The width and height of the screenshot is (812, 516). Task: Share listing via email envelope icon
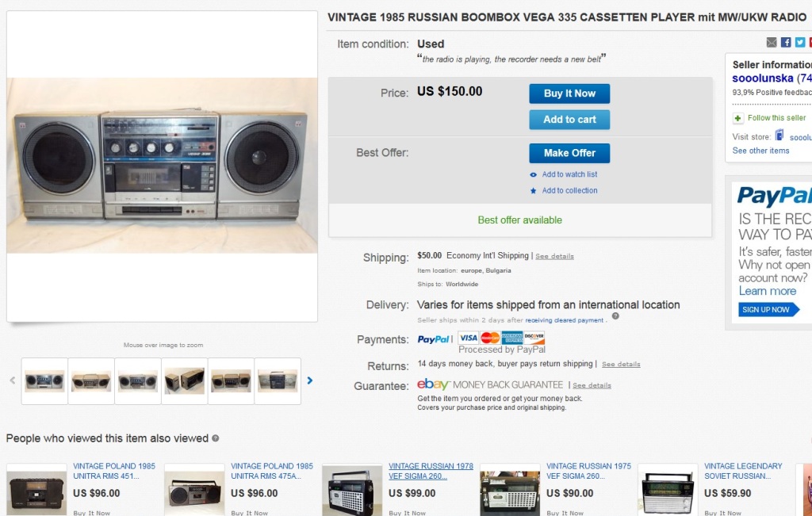click(x=772, y=43)
